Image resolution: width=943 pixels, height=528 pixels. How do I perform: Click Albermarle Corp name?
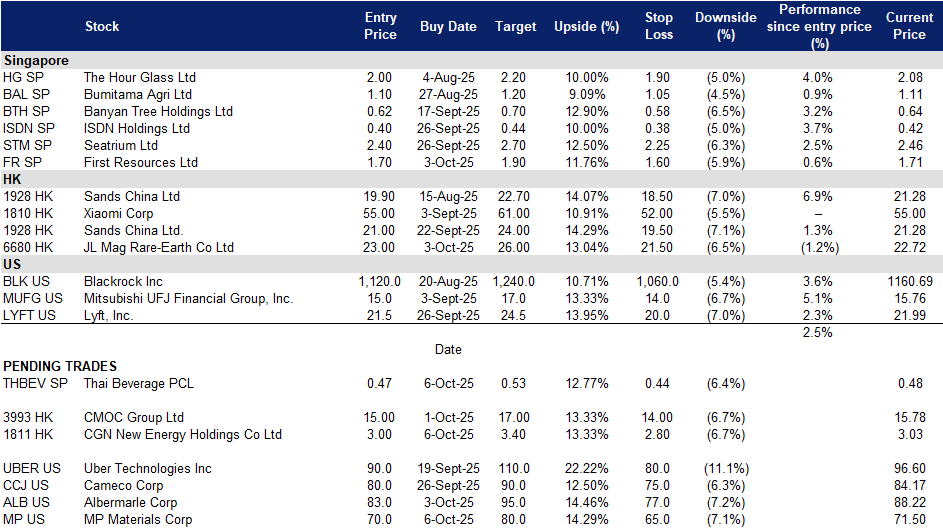131,502
